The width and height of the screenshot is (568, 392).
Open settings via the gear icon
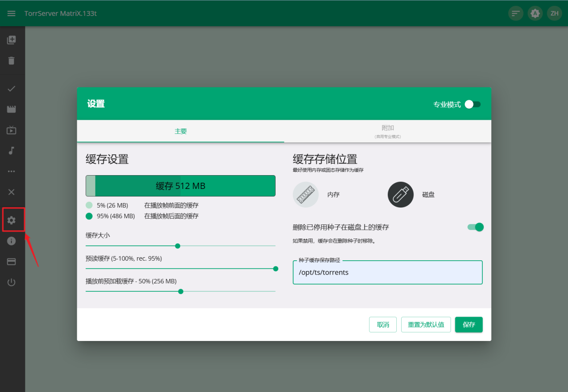point(12,220)
